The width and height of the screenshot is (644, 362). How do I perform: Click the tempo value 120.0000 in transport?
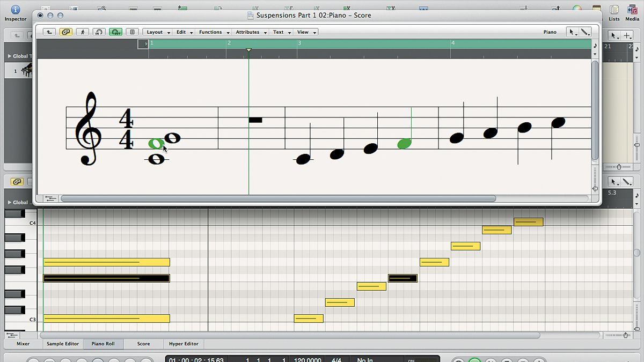(x=308, y=359)
